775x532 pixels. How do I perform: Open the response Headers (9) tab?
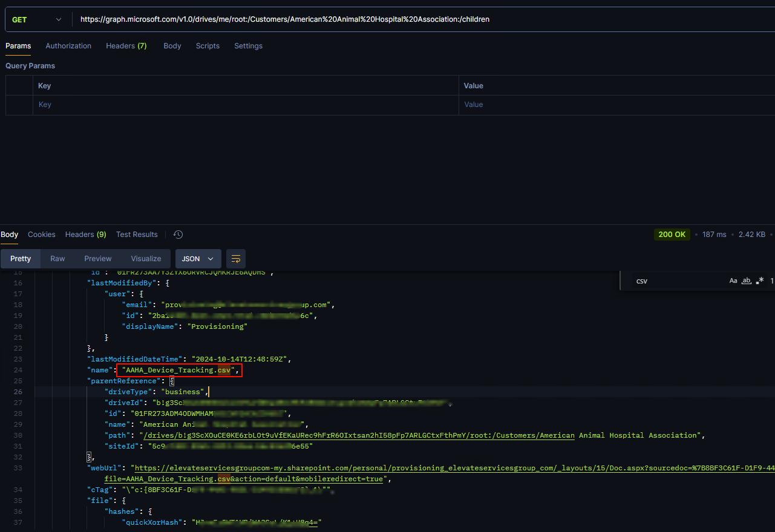[86, 235]
